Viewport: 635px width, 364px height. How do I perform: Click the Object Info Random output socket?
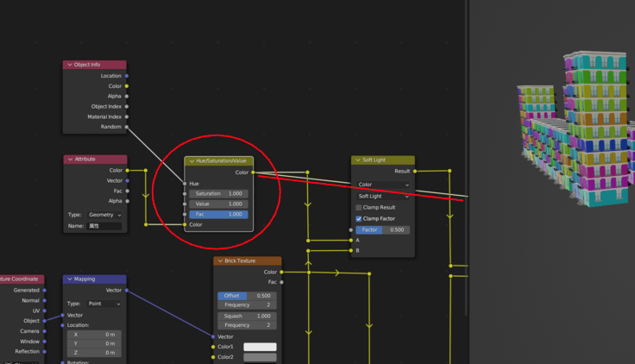(127, 127)
